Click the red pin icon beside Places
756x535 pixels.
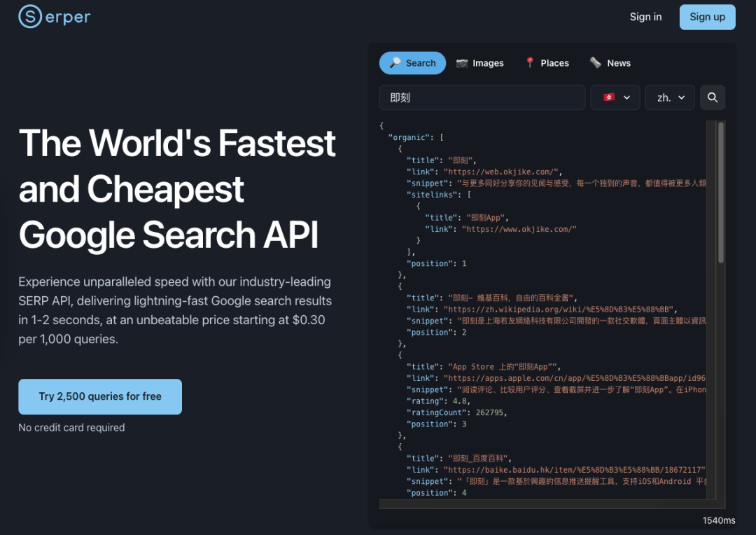[x=530, y=63]
